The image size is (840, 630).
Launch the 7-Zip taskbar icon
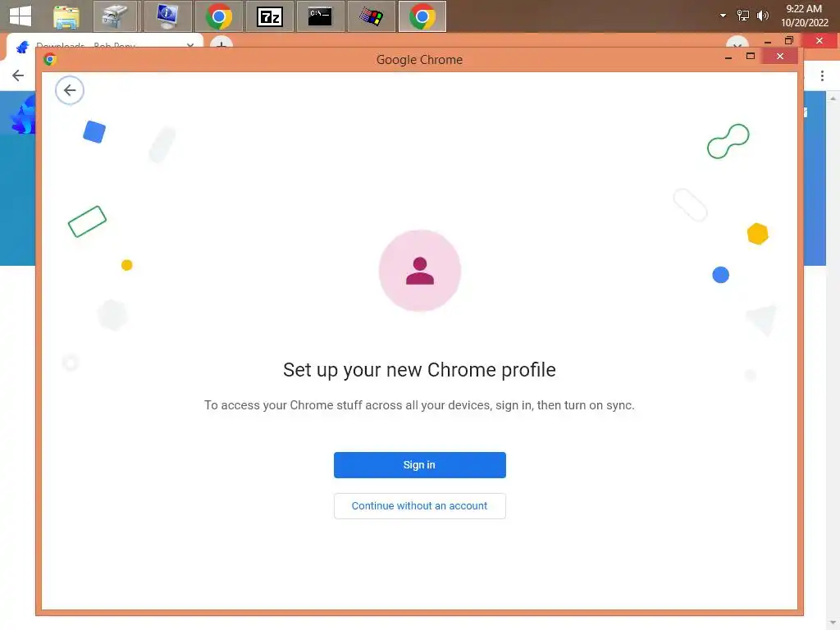pyautogui.click(x=269, y=16)
